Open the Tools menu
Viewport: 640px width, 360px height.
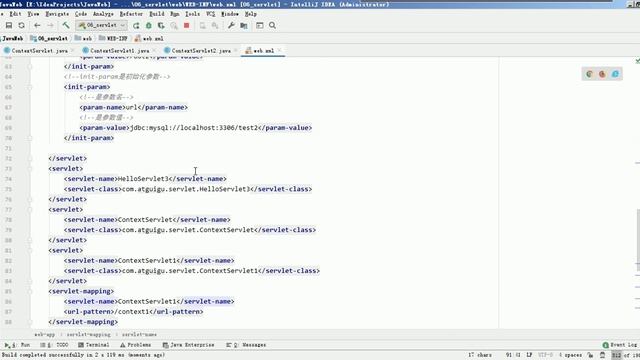(193, 14)
